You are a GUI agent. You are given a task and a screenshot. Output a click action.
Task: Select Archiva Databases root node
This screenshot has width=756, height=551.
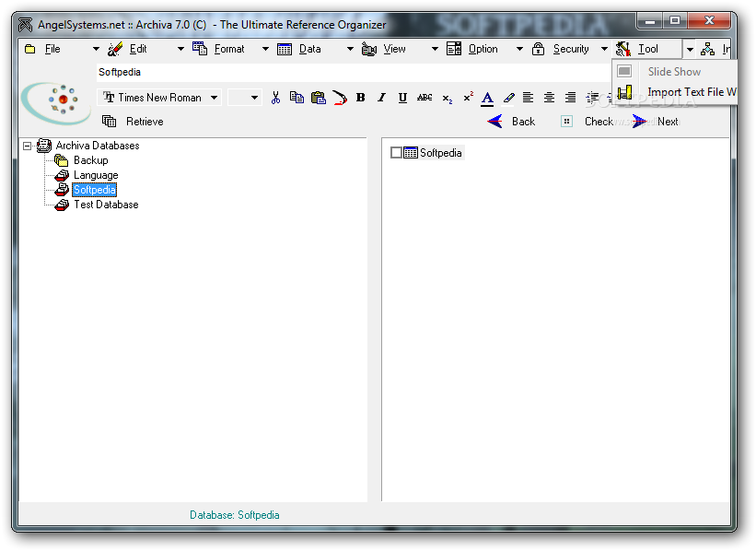98,146
